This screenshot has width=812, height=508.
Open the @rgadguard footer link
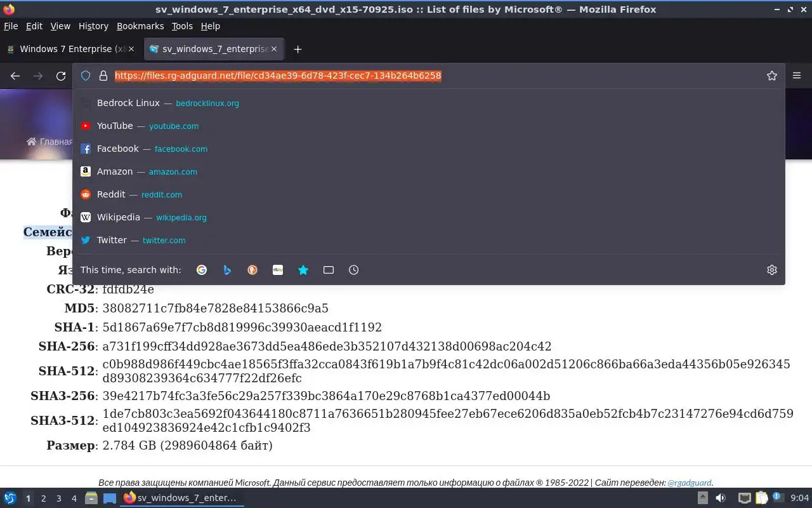click(x=690, y=483)
